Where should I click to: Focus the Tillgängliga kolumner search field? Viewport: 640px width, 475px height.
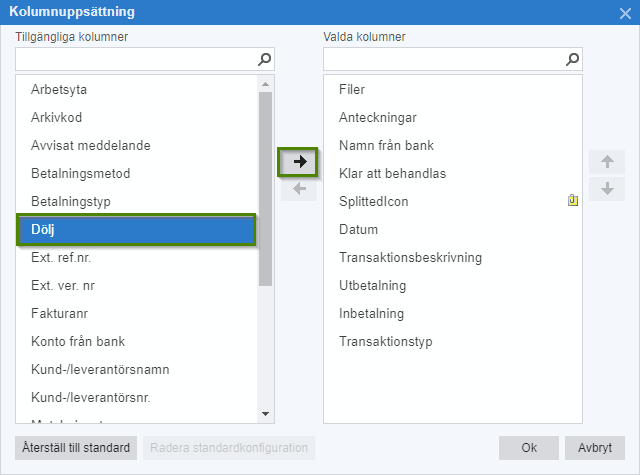click(135, 59)
